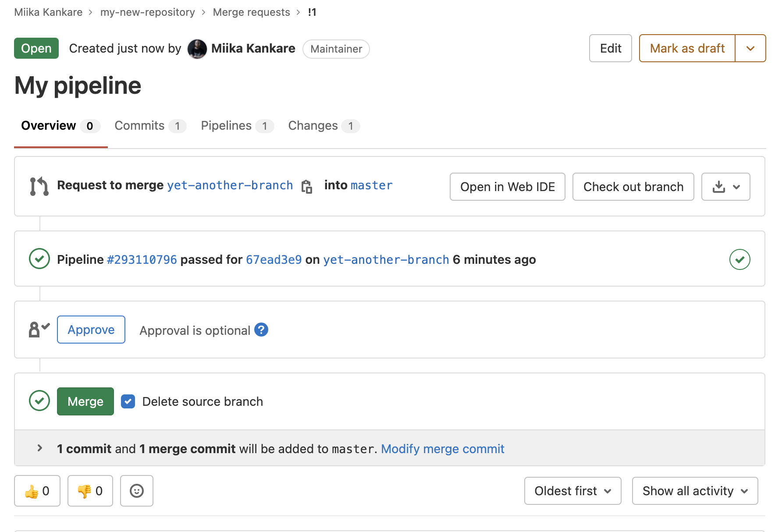Switch to the Changes tab
775x532 pixels.
324,126
